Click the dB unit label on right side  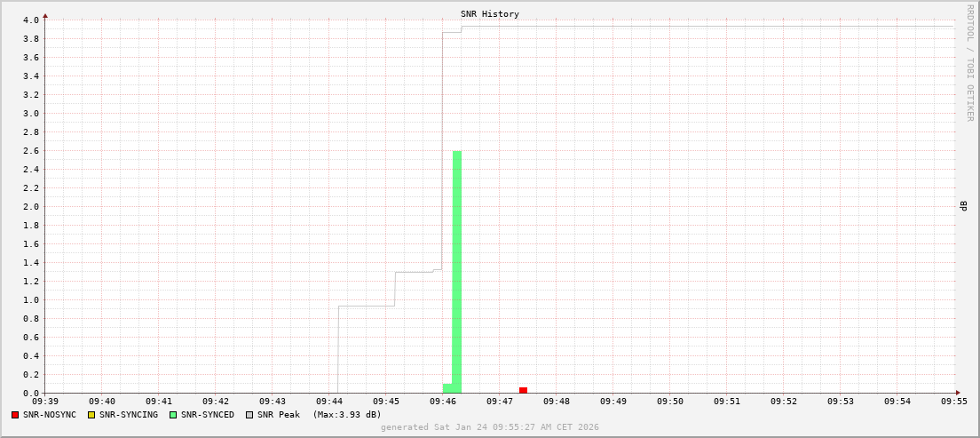(x=963, y=206)
